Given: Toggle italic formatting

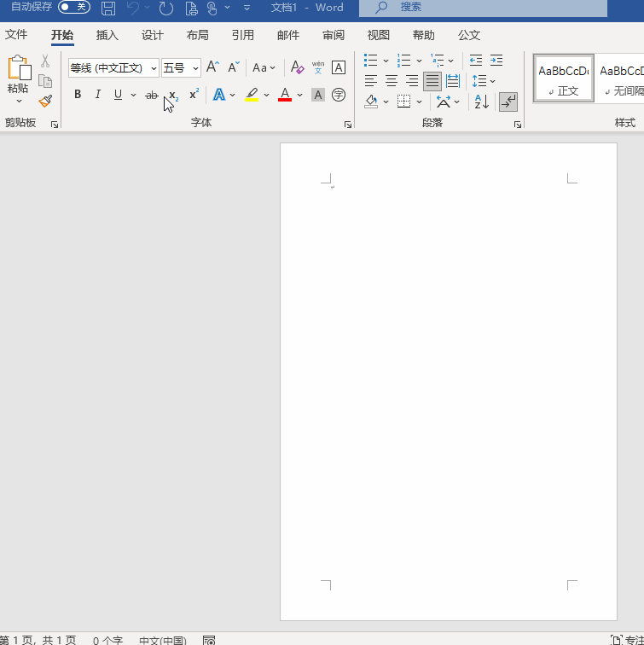Looking at the screenshot, I should 98,95.
